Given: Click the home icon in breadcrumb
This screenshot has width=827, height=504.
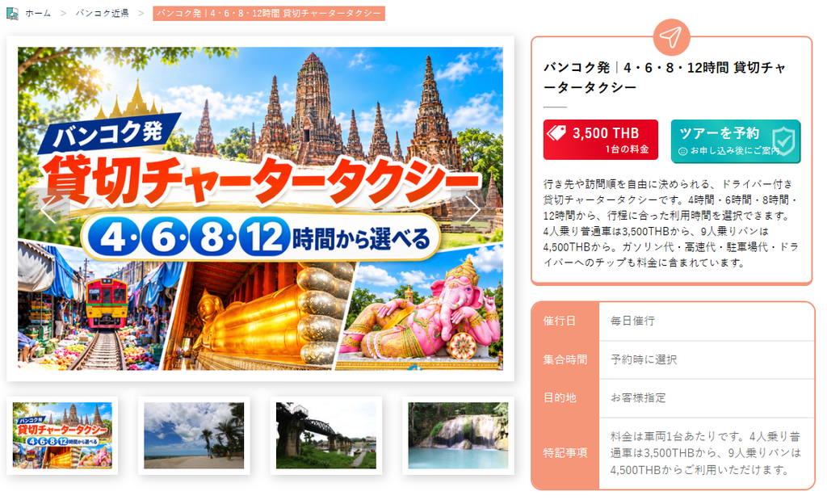Looking at the screenshot, I should pyautogui.click(x=12, y=13).
